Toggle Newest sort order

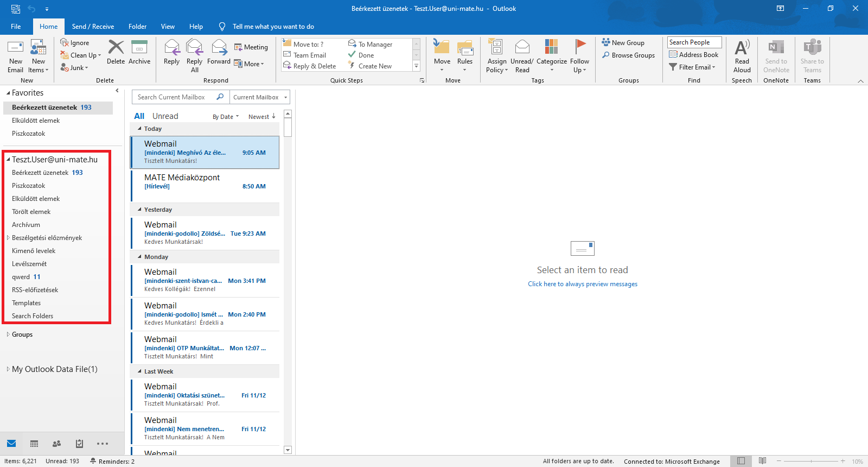click(261, 117)
